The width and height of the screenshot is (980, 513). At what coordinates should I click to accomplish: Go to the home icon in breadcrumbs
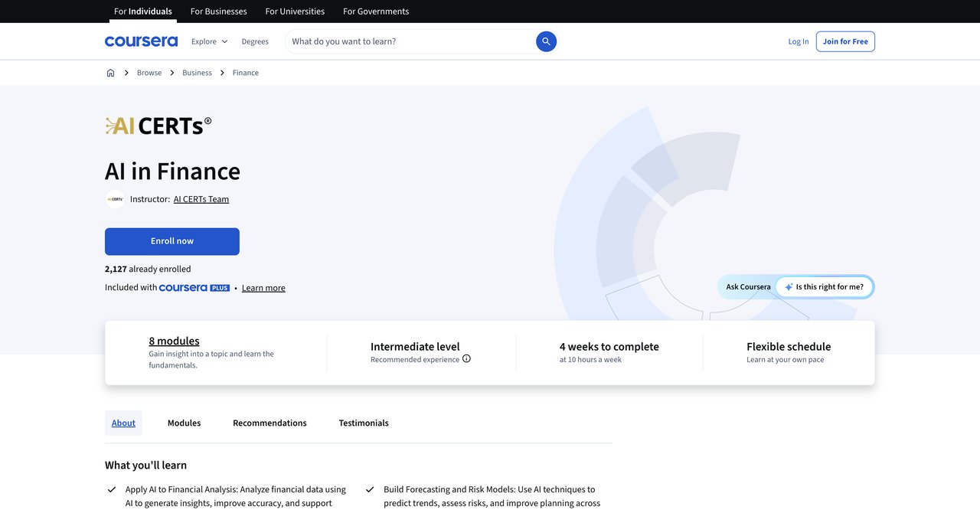[110, 73]
